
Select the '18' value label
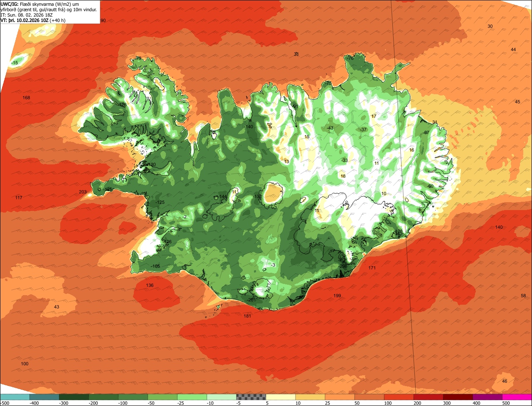343,176
